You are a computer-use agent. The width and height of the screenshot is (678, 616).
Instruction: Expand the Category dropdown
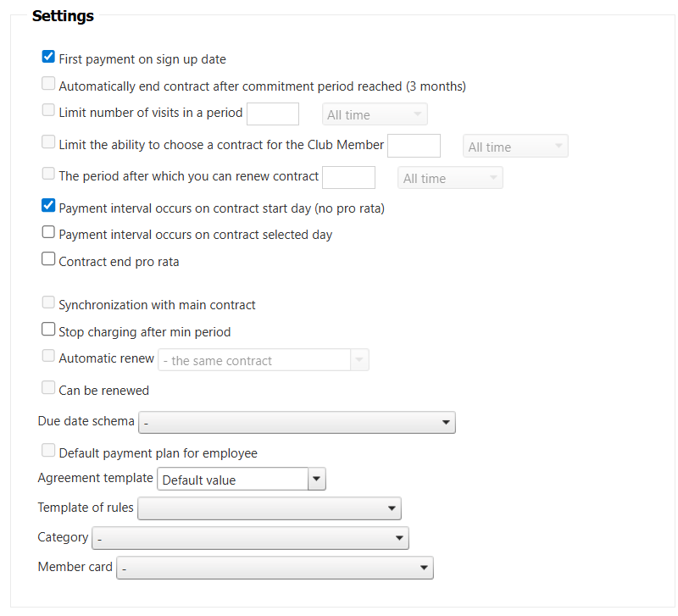point(250,538)
